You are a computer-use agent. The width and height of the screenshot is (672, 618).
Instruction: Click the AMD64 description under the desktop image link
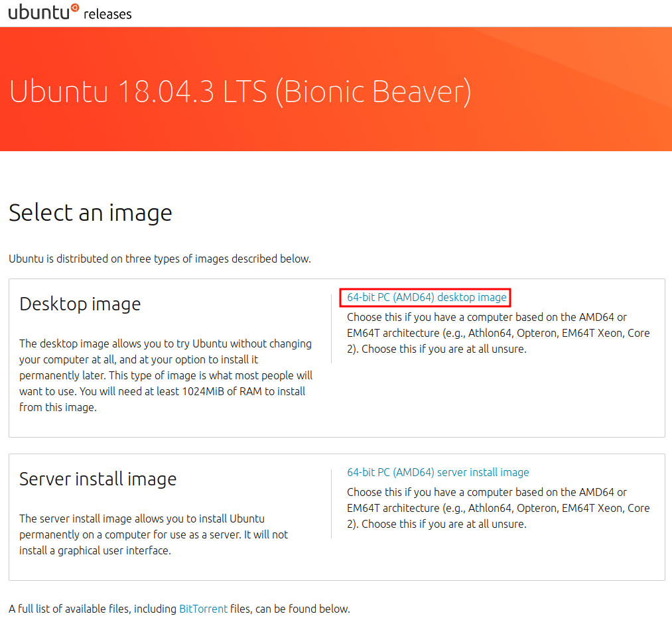(498, 333)
